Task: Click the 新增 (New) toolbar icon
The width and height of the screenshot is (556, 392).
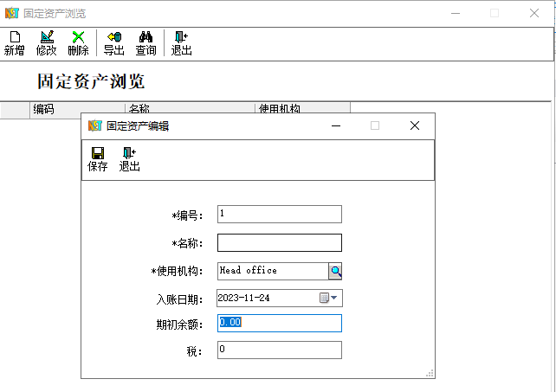Action: (15, 42)
